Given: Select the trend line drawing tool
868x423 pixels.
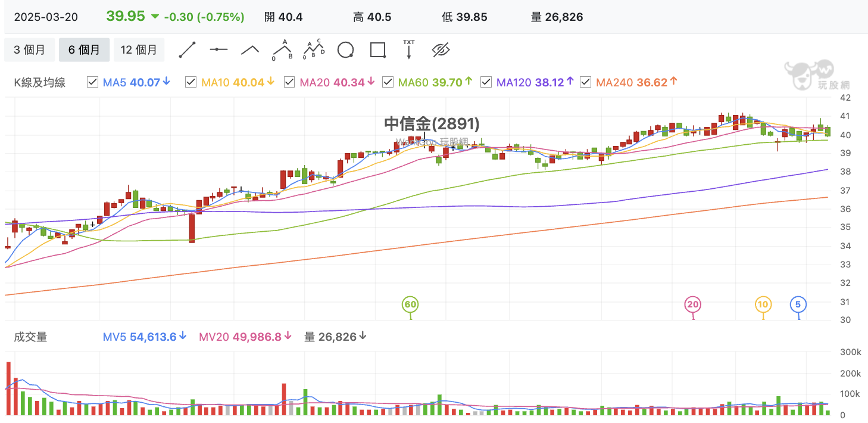Looking at the screenshot, I should pos(188,49).
